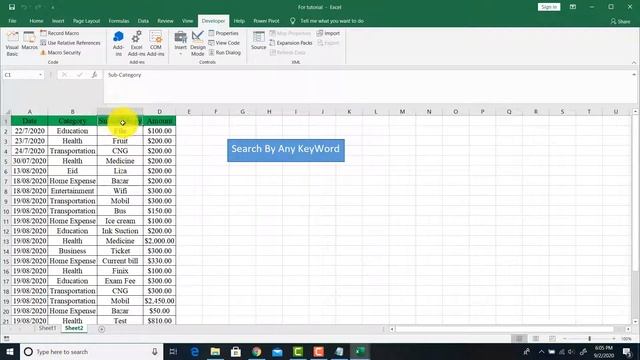Open Chrome from taskbar

(x=257, y=351)
